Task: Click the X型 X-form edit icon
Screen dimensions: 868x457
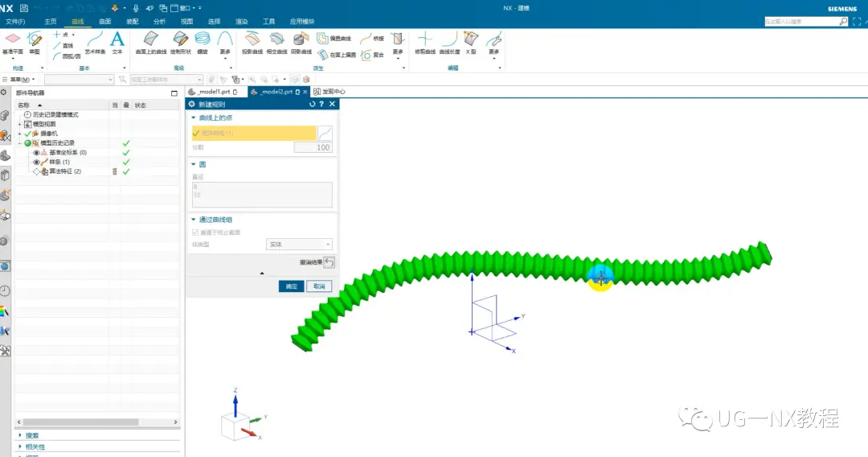Action: point(471,39)
